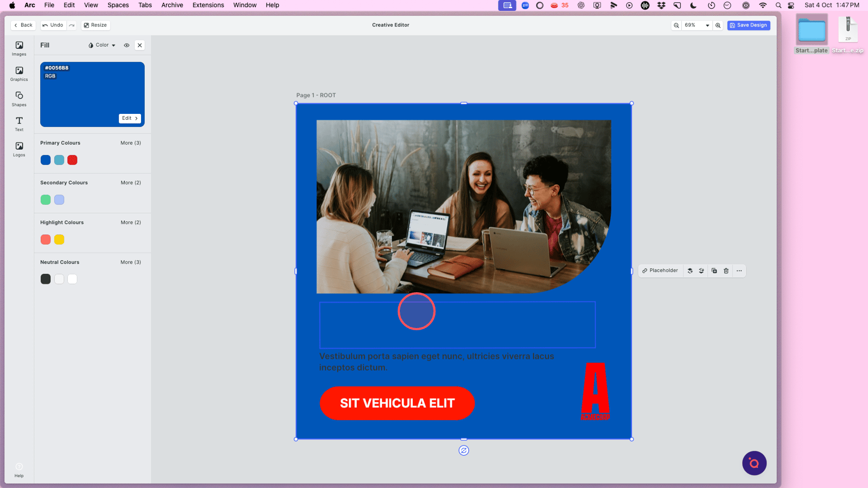
Task: Click the send backward layer icon
Action: (x=701, y=271)
